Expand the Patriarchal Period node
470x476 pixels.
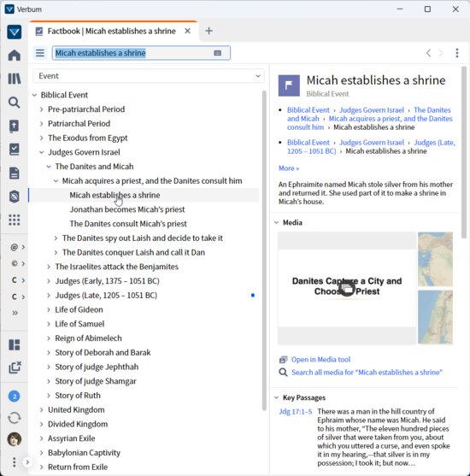[x=42, y=124]
